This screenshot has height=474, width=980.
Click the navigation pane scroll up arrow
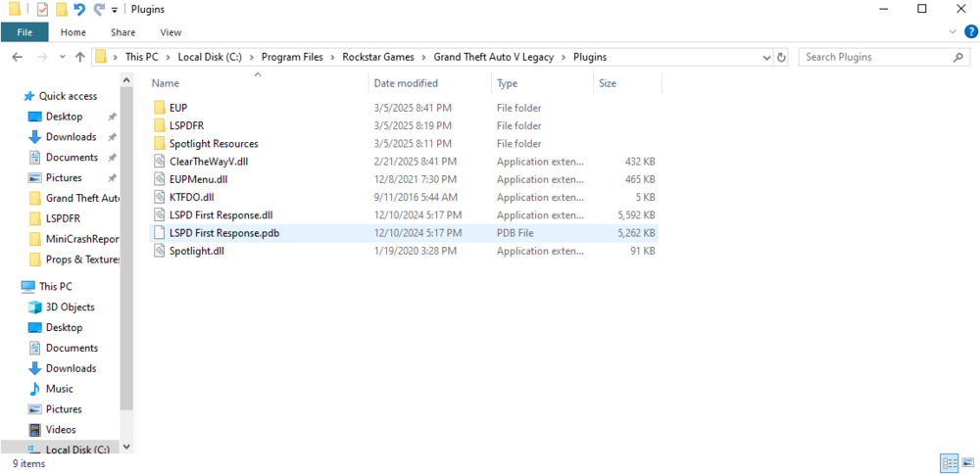pyautogui.click(x=126, y=80)
